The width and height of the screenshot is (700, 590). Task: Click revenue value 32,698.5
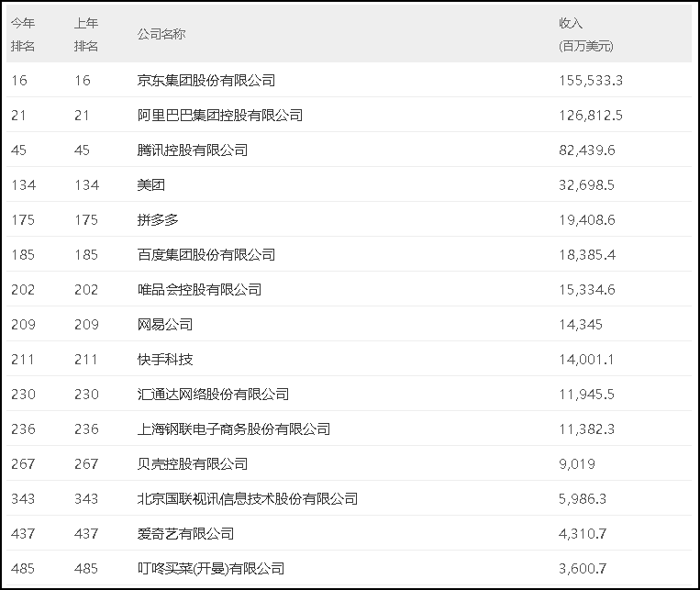[x=587, y=185]
